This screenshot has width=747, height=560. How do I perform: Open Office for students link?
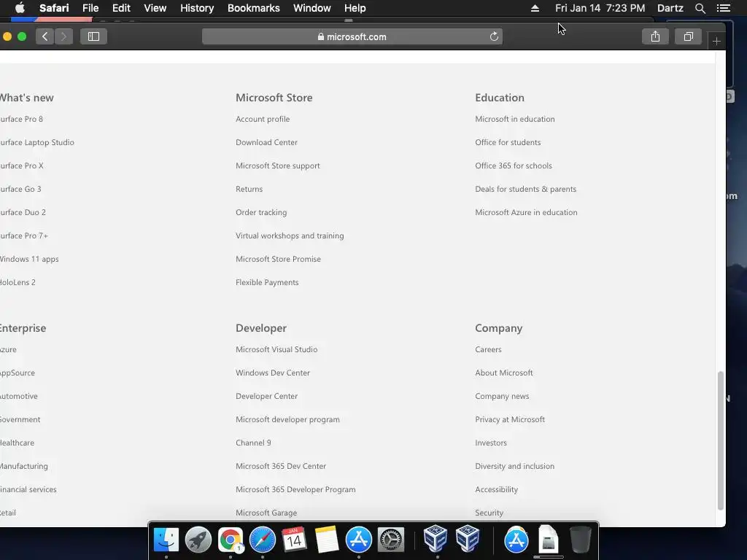coord(508,142)
